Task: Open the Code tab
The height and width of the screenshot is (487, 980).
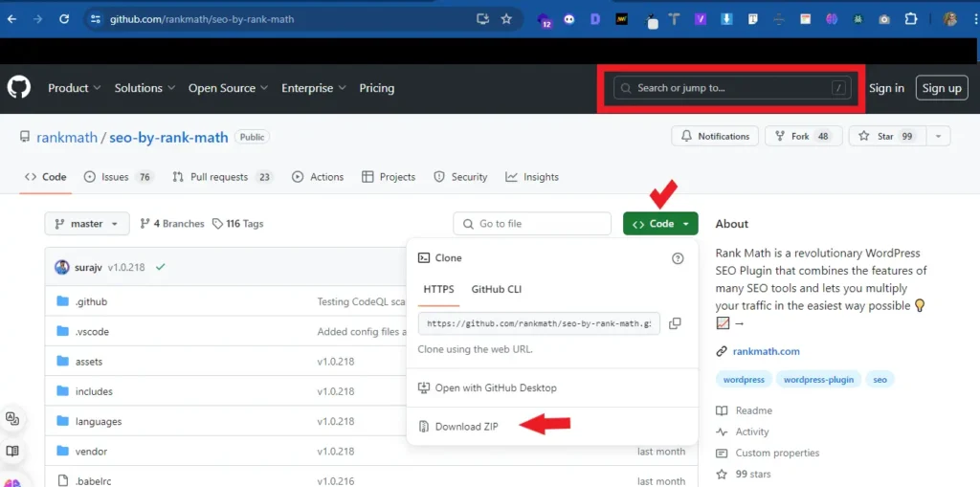Action: pyautogui.click(x=45, y=177)
